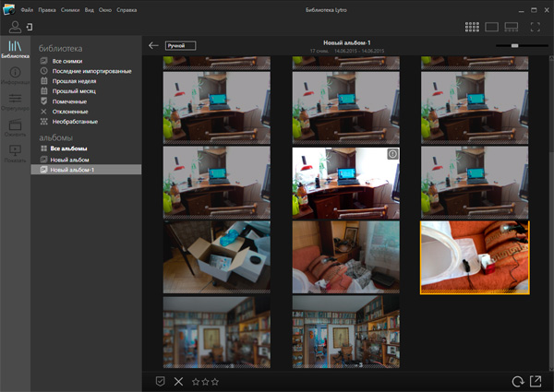Screen dimensions: 554x392
Task: Open the Новый альбом album
Action: [x=69, y=160]
